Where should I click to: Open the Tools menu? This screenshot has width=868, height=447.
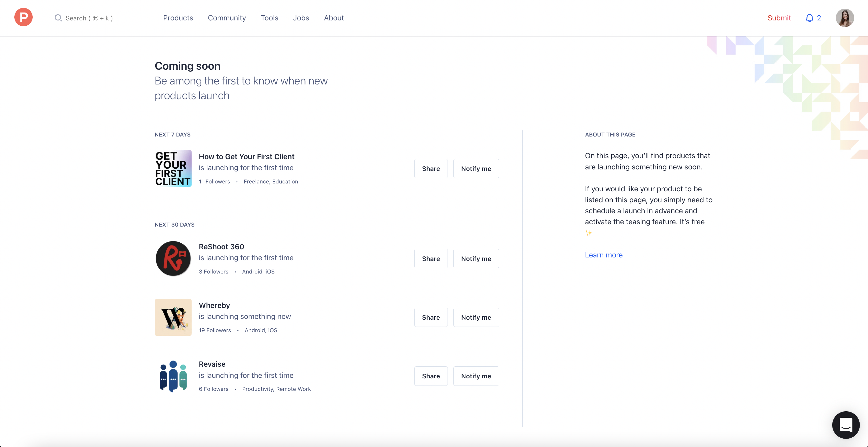click(269, 18)
